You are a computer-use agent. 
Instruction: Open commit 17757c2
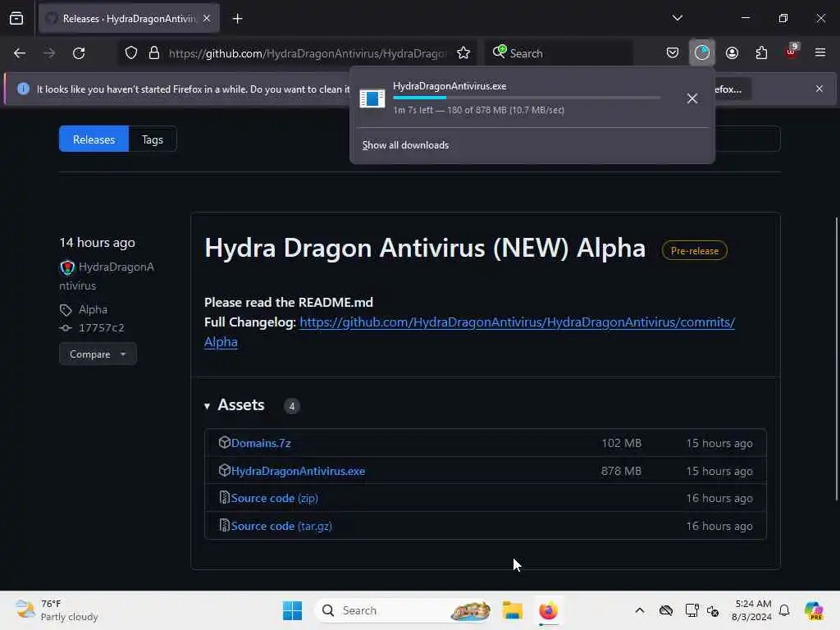point(101,328)
